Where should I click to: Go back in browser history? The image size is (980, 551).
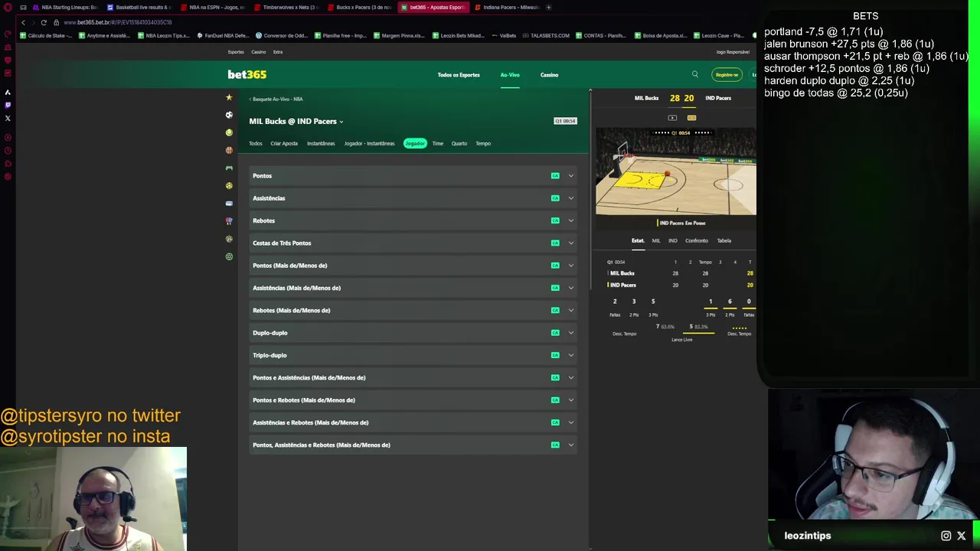[x=23, y=22]
